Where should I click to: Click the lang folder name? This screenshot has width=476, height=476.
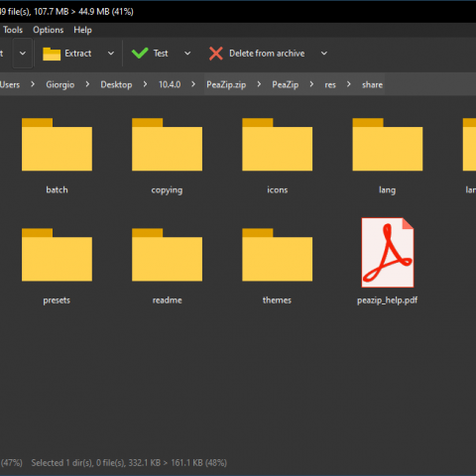click(x=387, y=190)
